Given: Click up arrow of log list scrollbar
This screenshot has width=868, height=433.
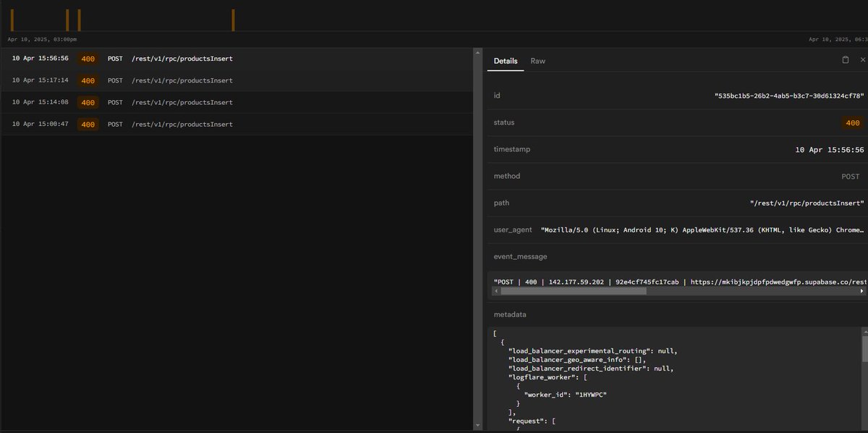Looking at the screenshot, I should [477, 52].
